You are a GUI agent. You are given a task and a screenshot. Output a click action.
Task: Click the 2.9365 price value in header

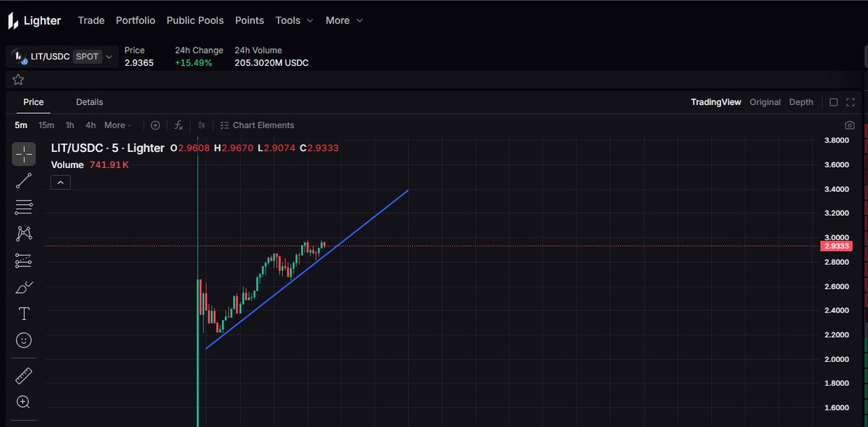139,63
